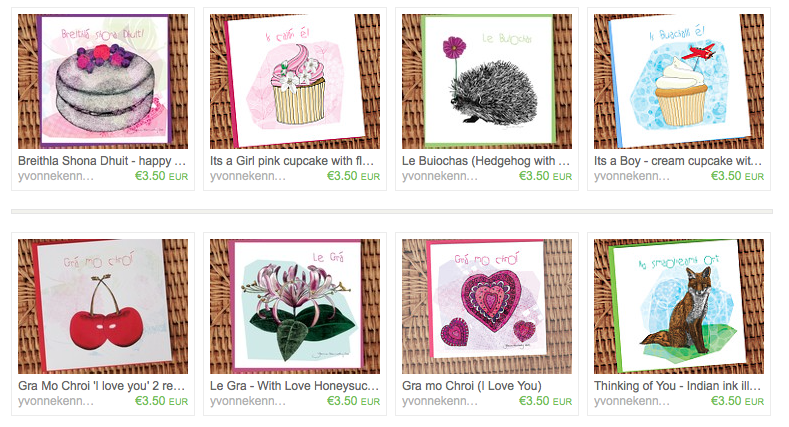This screenshot has height=427, width=789.
Task: Open seller name under the fox card
Action: tap(632, 401)
